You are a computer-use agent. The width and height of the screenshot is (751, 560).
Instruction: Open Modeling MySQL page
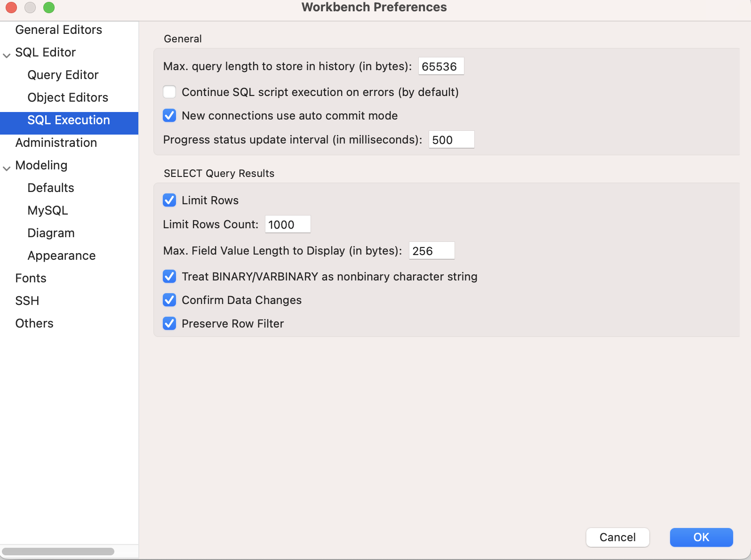click(x=48, y=210)
